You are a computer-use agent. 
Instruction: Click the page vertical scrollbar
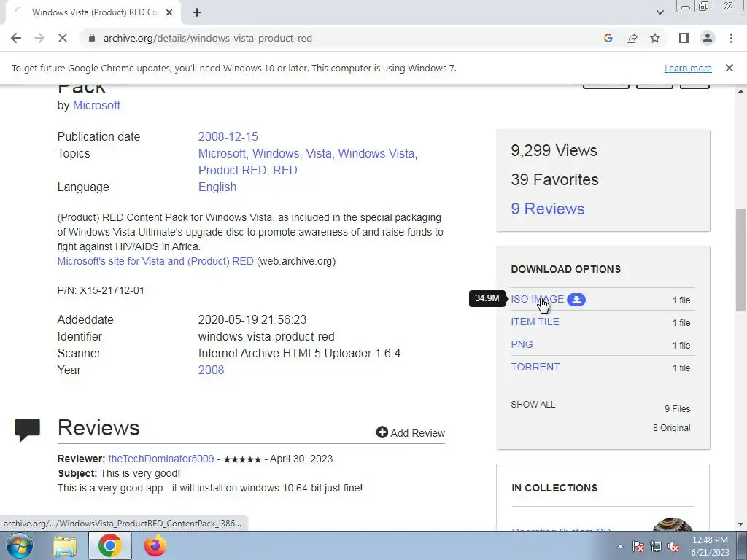pos(740,260)
